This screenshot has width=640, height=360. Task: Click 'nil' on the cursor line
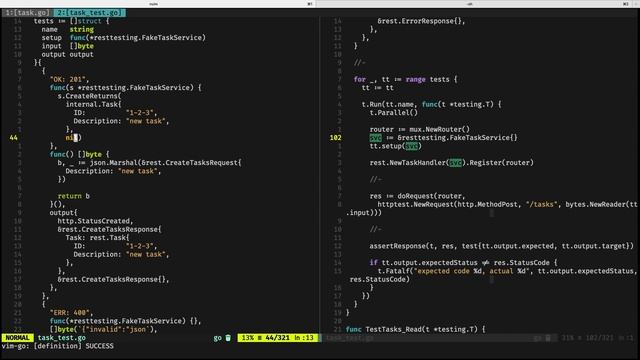[71, 138]
